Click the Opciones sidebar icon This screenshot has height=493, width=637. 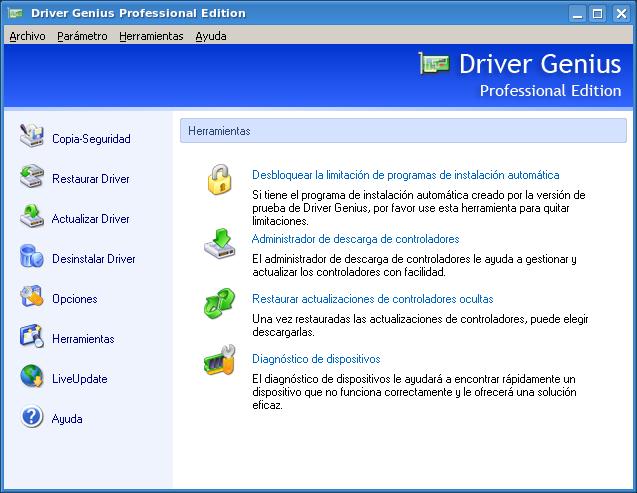31,296
